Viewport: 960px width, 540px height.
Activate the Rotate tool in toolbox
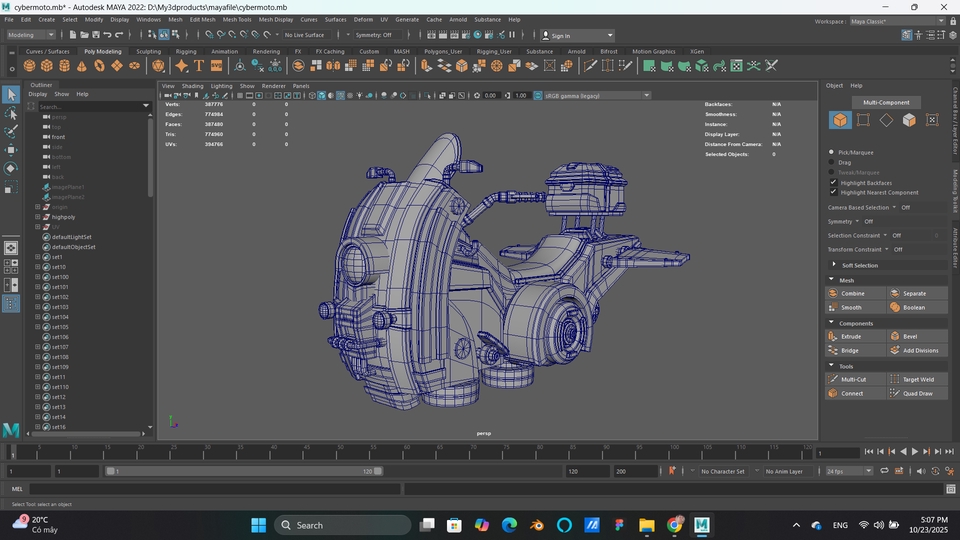[x=11, y=168]
